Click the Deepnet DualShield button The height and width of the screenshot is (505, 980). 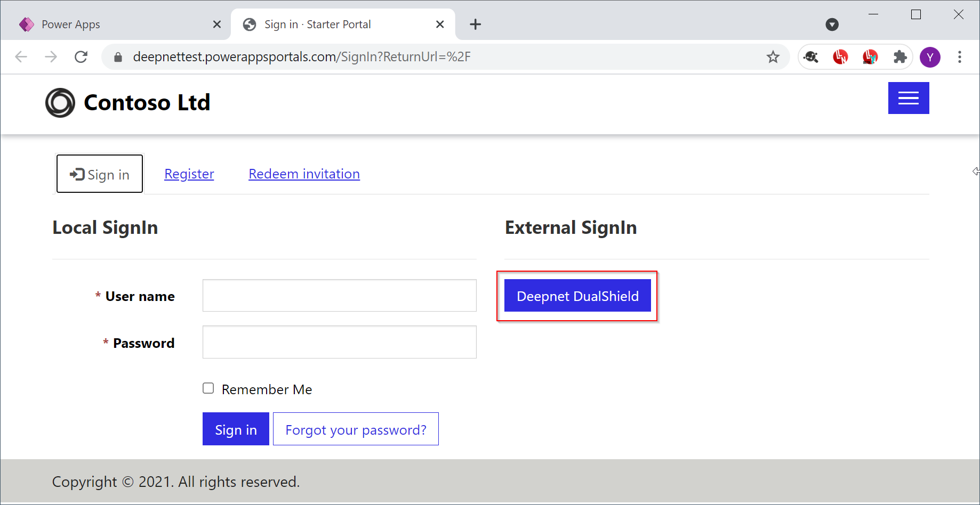point(577,296)
